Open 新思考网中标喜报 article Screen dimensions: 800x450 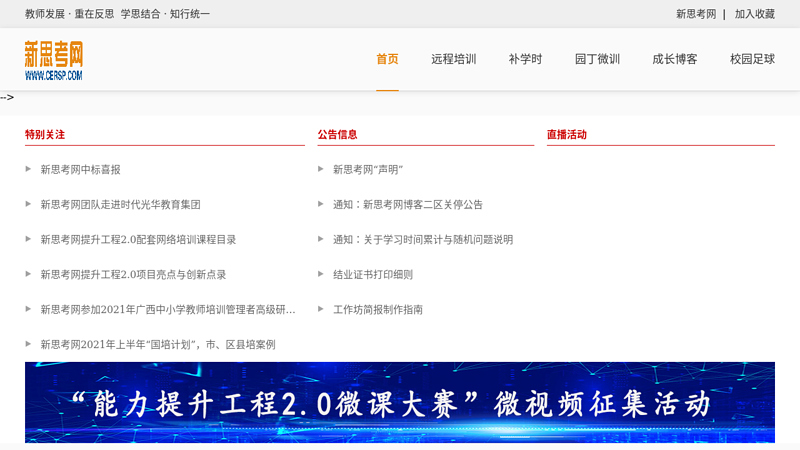[x=81, y=169]
